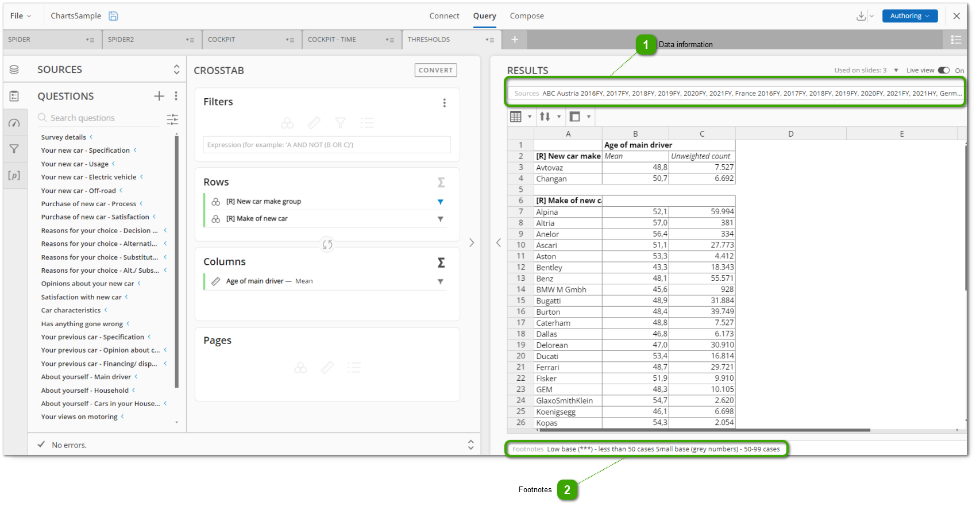Add a new question with plus icon
The image size is (980, 506).
(159, 96)
